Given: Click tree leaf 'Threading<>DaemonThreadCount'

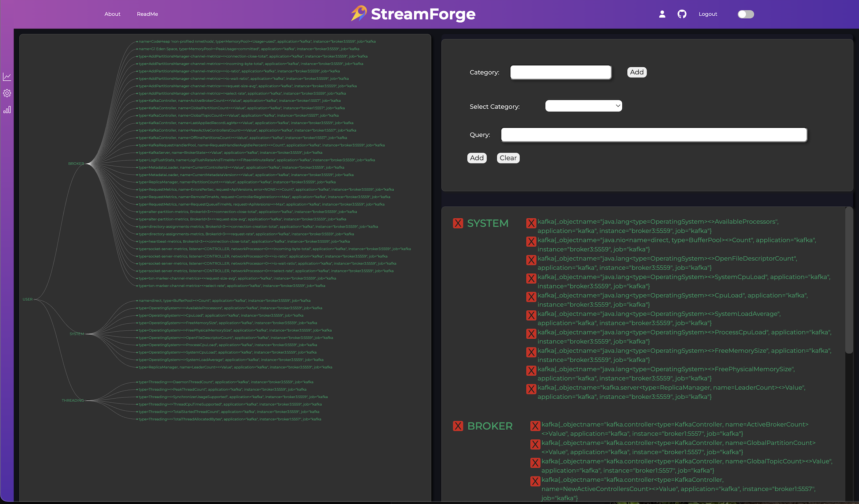Looking at the screenshot, I should [x=226, y=382].
